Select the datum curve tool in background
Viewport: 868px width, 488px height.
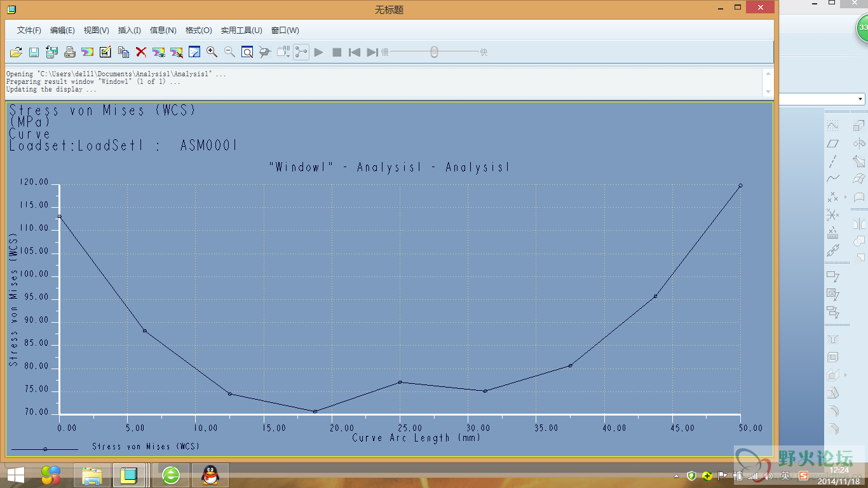coord(832,179)
